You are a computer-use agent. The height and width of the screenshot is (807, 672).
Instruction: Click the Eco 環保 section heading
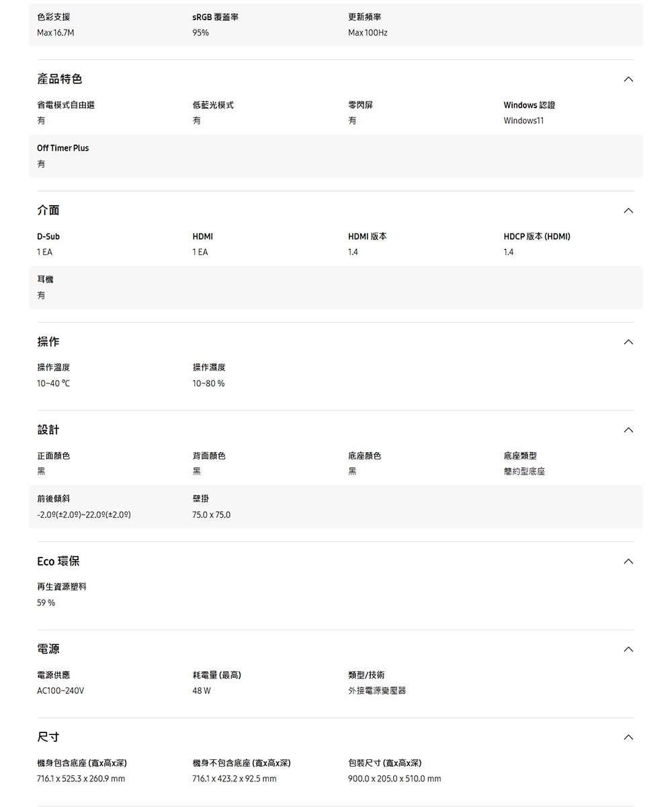pyautogui.click(x=58, y=562)
